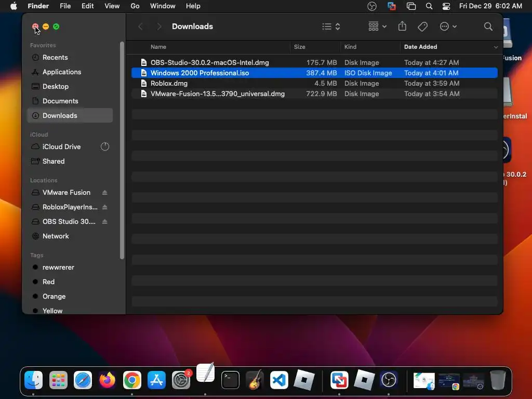The image size is (532, 399).
Task: Open the Finder menu
Action: click(38, 6)
